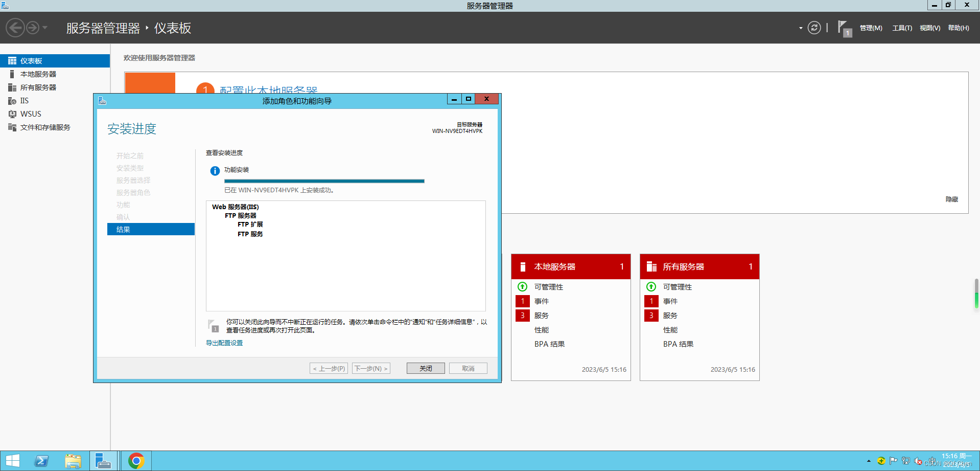Click BPA 结果 in the 所有服务器 tile
This screenshot has height=471, width=980.
(679, 344)
